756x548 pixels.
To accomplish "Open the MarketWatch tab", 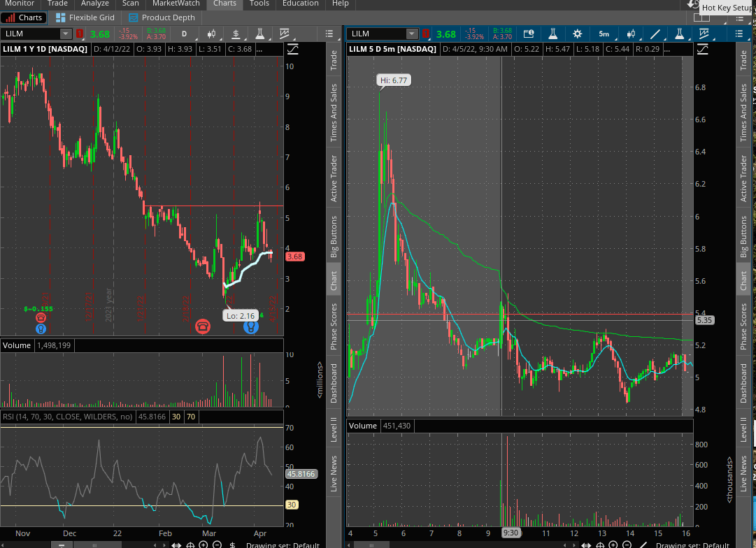I will point(176,3).
